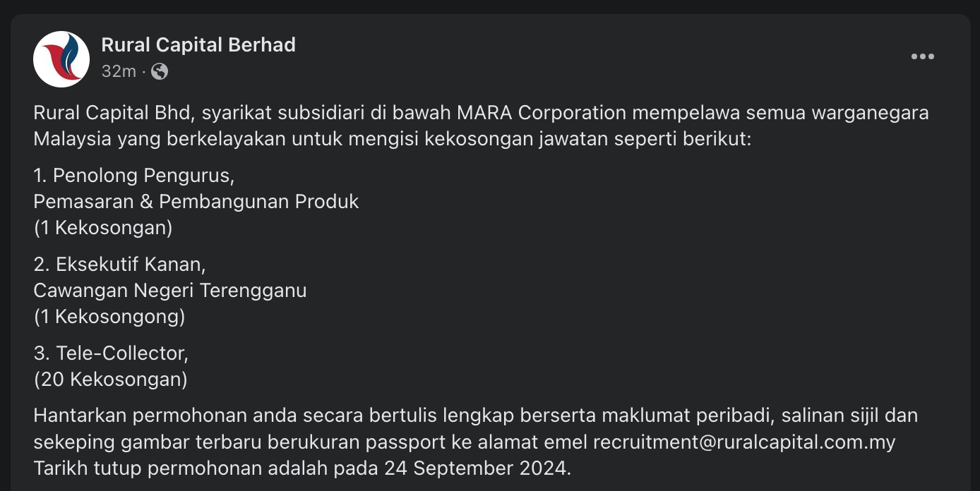Viewport: 980px width, 491px height.
Task: Click "(1 Kekosongan)" under Pembangunan Produk
Action: 103,228
